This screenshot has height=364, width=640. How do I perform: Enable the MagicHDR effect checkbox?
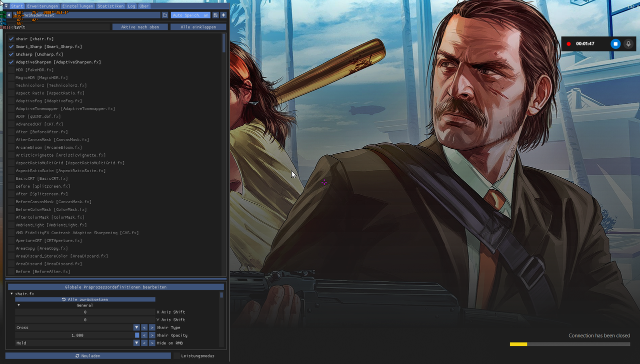11,77
